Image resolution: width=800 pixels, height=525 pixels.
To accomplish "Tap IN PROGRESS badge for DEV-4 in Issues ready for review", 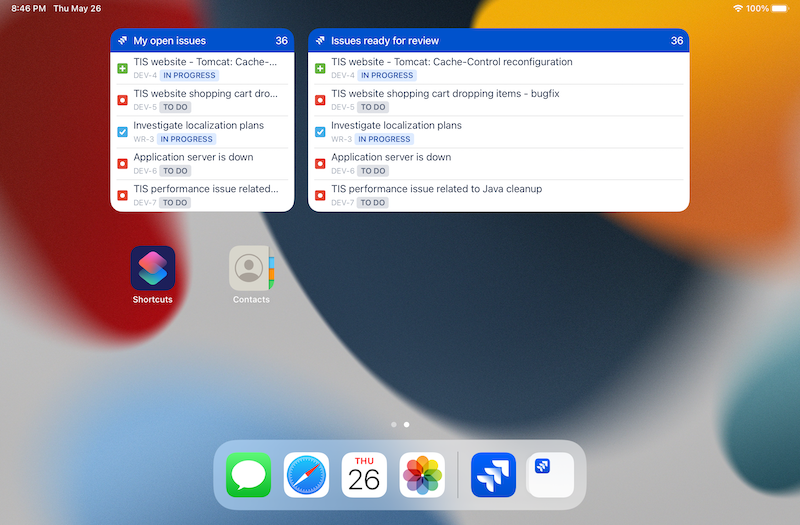I will (x=387, y=76).
